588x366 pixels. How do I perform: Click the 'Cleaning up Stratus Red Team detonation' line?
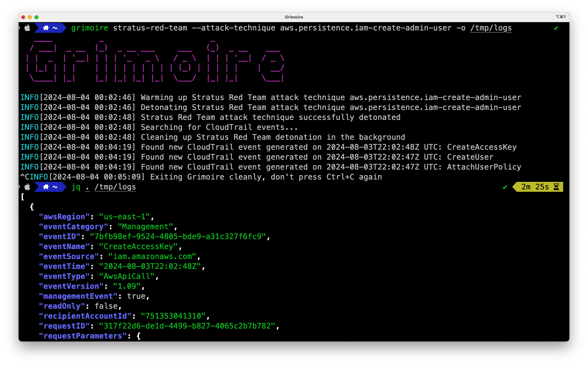213,137
